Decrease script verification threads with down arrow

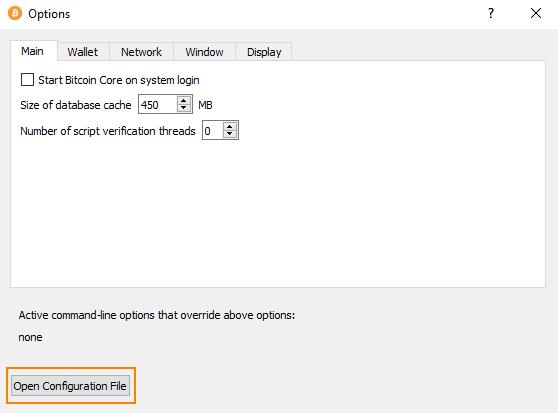(x=230, y=134)
